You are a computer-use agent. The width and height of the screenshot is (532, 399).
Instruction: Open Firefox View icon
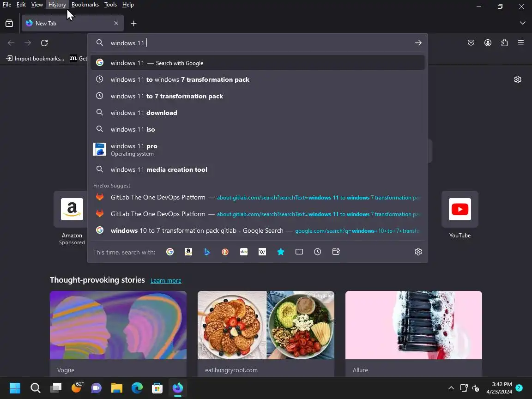pyautogui.click(x=9, y=23)
